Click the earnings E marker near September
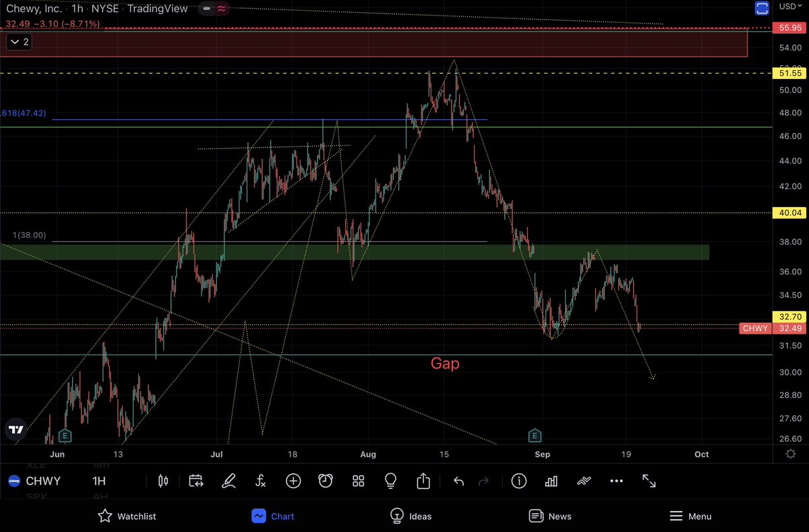This screenshot has width=809, height=532. (x=535, y=434)
